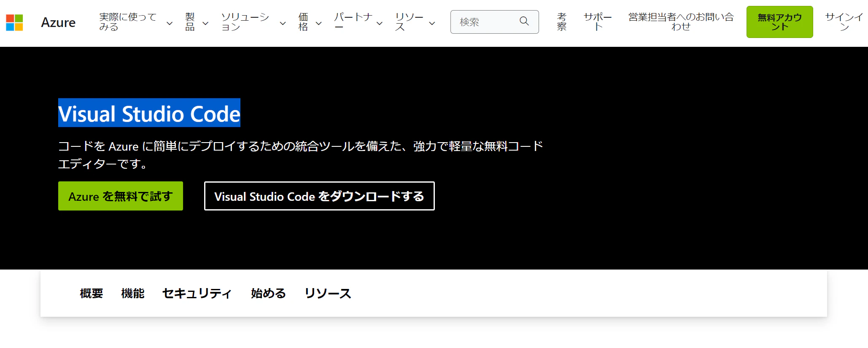868x348 pixels.
Task: Expand the リソース dropdown in the top nav
Action: point(415,22)
